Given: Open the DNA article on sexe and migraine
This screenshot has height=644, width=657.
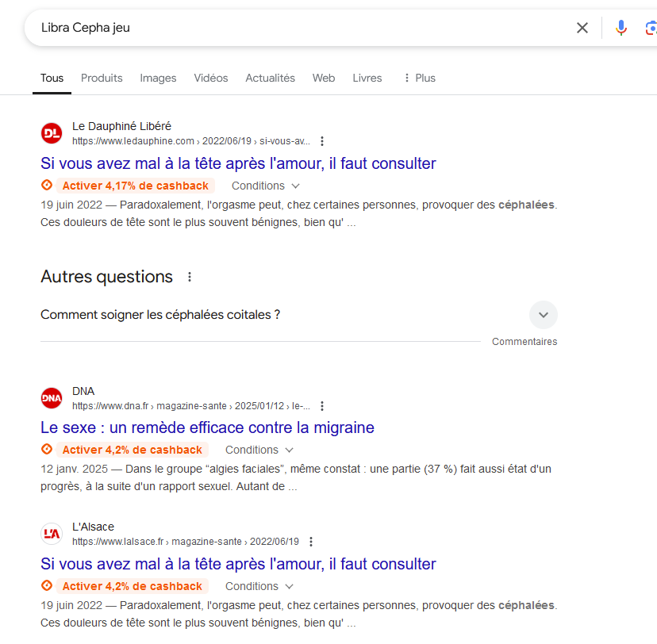Looking at the screenshot, I should coord(207,427).
